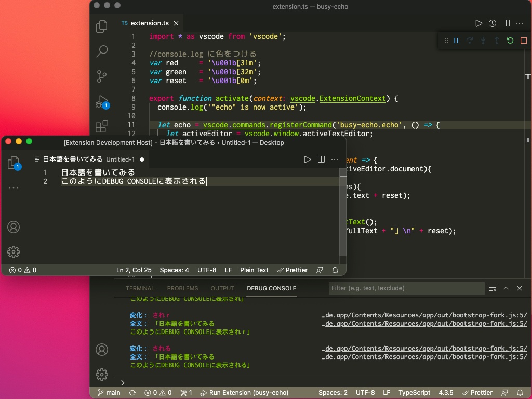Click the debug console input prompt
The height and width of the screenshot is (399, 532).
point(322,383)
